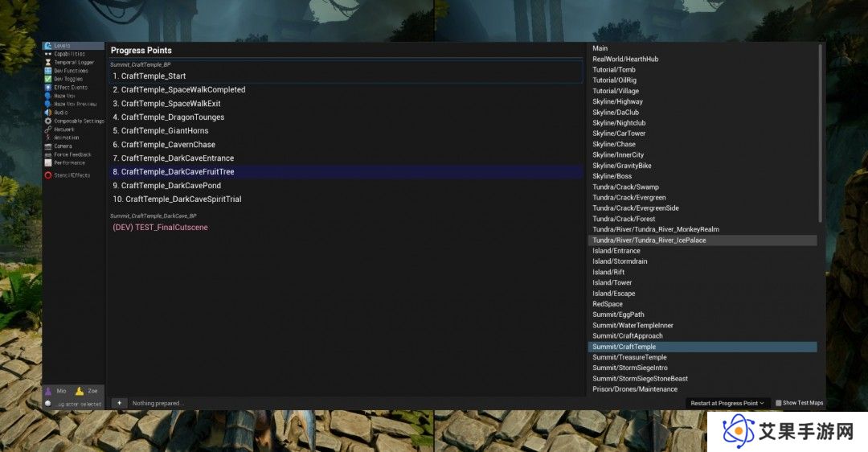Open the Camera panel icon

pyautogui.click(x=48, y=146)
